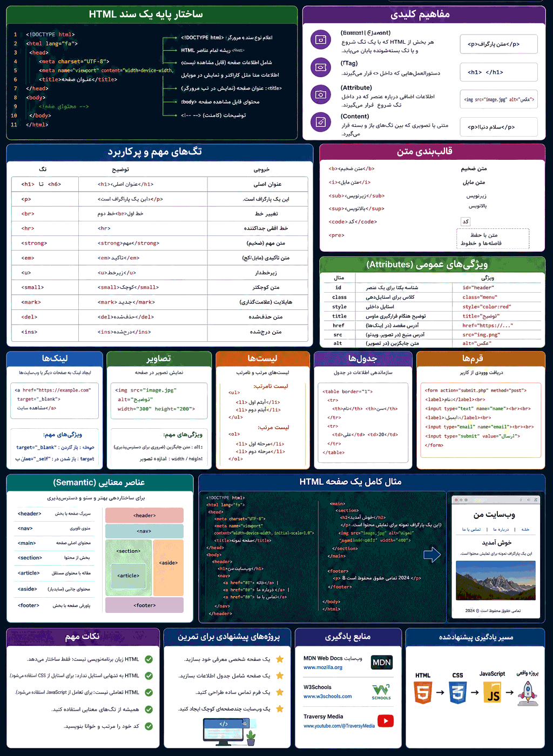Click the green check beside 'HTML به تنهایی استایل ندارد'
The width and height of the screenshot is (553, 756).
(x=149, y=676)
